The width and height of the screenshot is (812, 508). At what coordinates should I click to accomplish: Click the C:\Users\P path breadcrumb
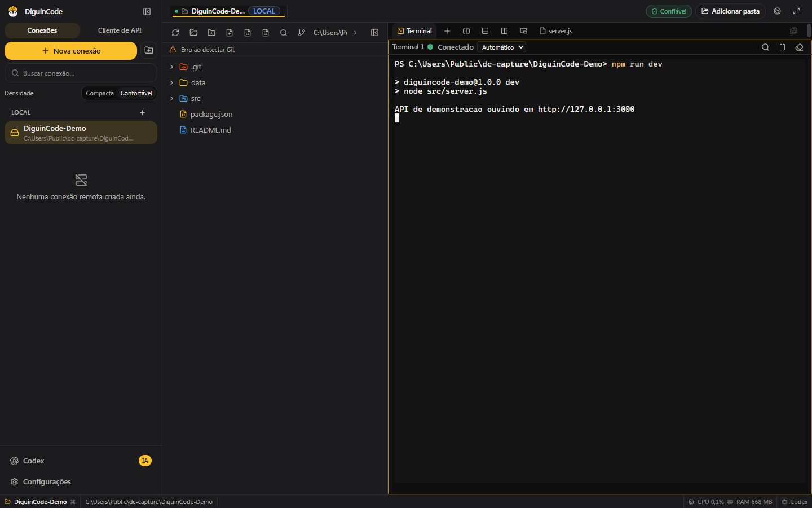coord(330,33)
